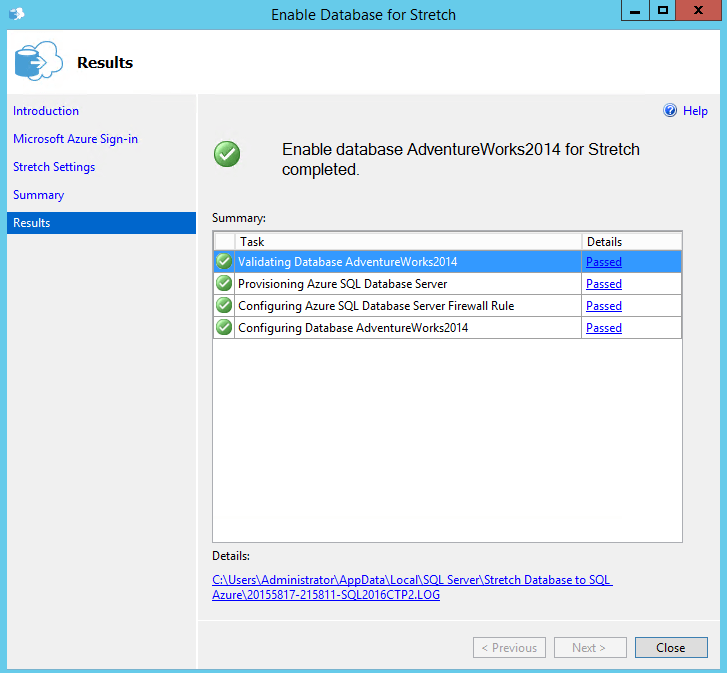This screenshot has width=727, height=673.
Task: Open Passed details for Firewall Rule configuration
Action: [603, 306]
